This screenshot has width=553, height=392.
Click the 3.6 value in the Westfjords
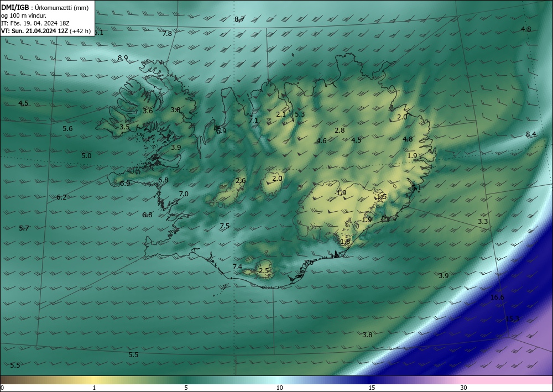pyautogui.click(x=148, y=111)
